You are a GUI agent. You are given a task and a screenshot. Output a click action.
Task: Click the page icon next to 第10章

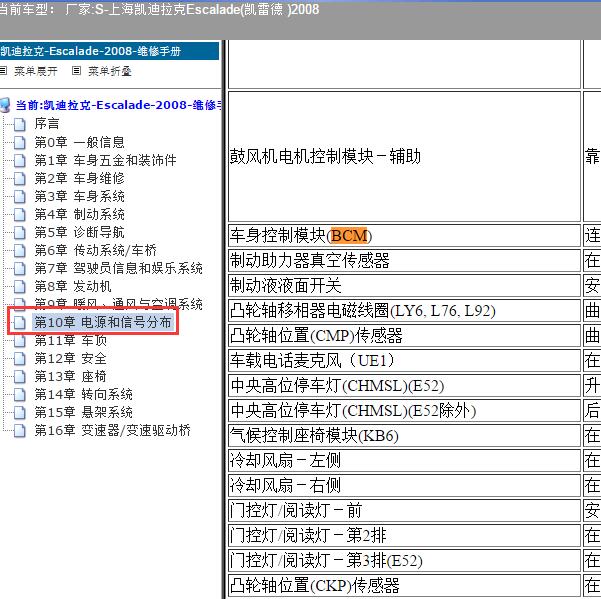click(20, 323)
